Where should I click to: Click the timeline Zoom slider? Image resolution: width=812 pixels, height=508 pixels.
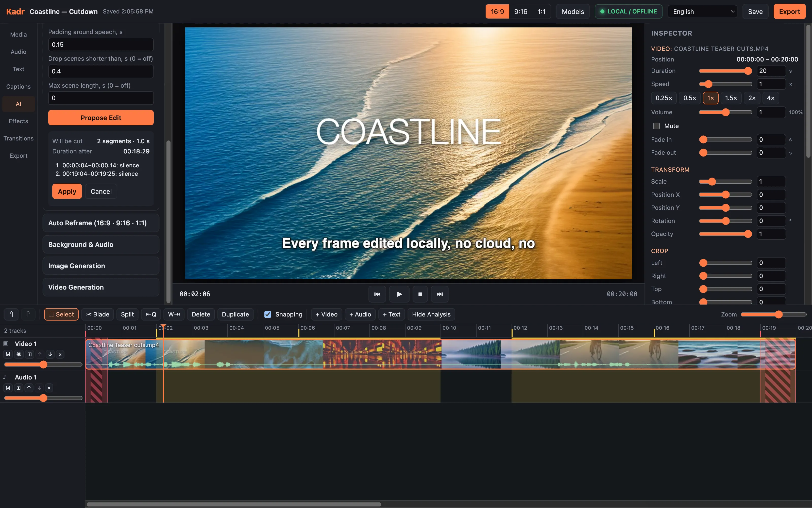click(773, 314)
